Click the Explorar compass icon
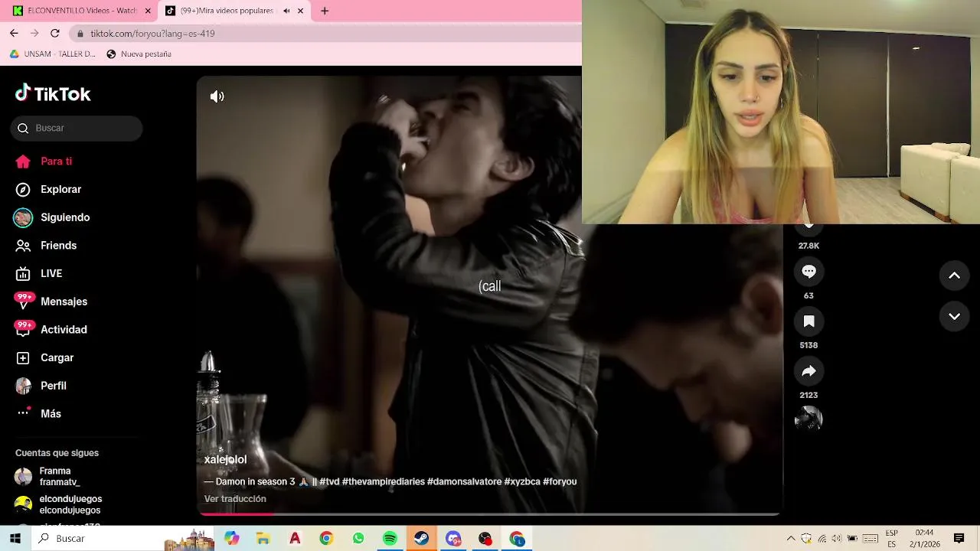The width and height of the screenshot is (980, 551). click(23, 190)
